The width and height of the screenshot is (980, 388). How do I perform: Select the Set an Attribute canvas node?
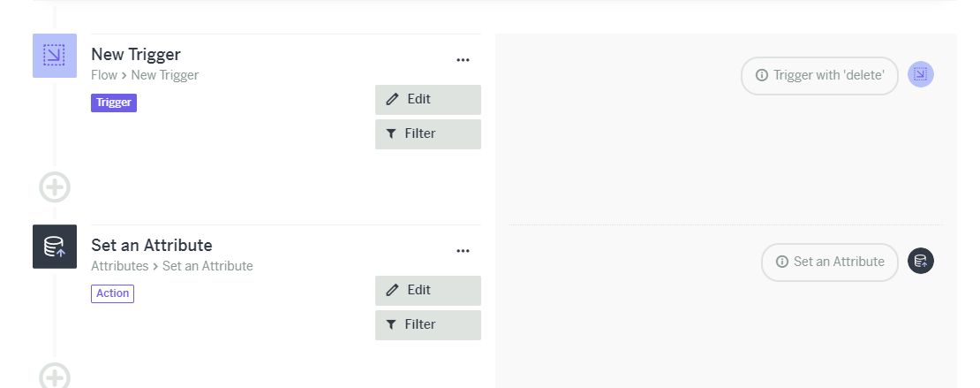pyautogui.click(x=829, y=262)
